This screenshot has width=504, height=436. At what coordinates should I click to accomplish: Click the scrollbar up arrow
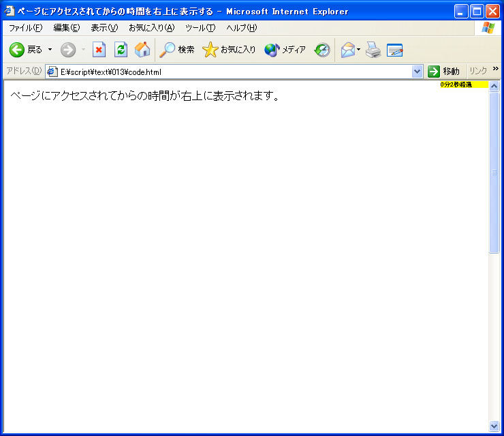tap(494, 86)
